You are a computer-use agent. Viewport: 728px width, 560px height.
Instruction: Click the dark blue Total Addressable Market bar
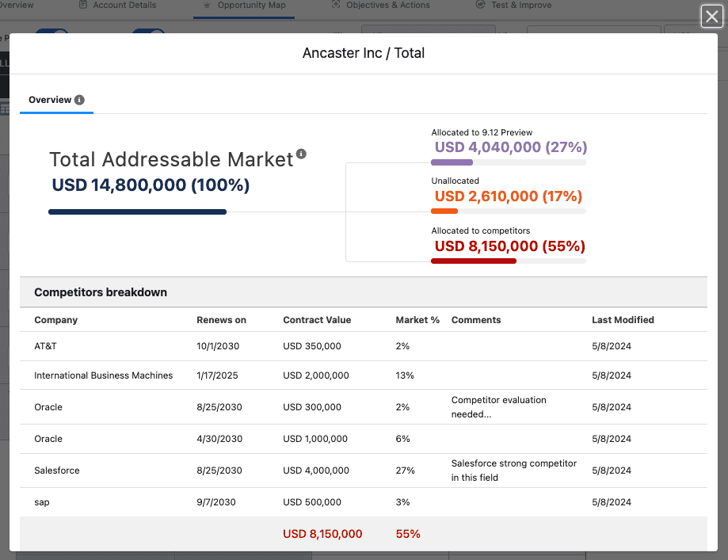click(137, 211)
